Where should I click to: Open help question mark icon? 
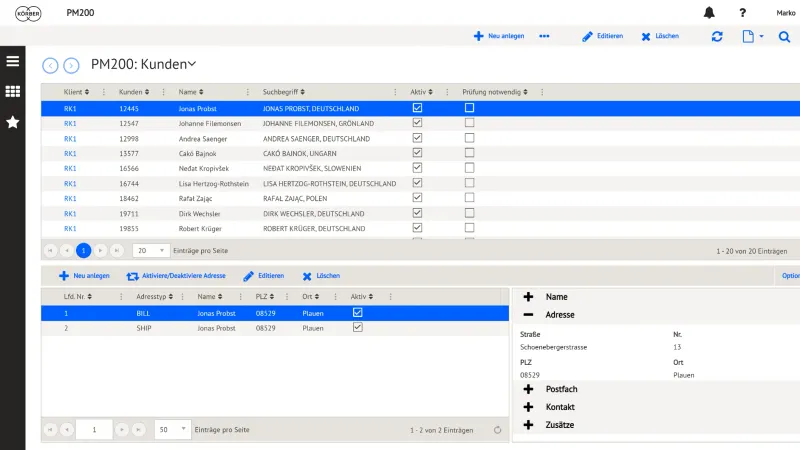tap(742, 13)
